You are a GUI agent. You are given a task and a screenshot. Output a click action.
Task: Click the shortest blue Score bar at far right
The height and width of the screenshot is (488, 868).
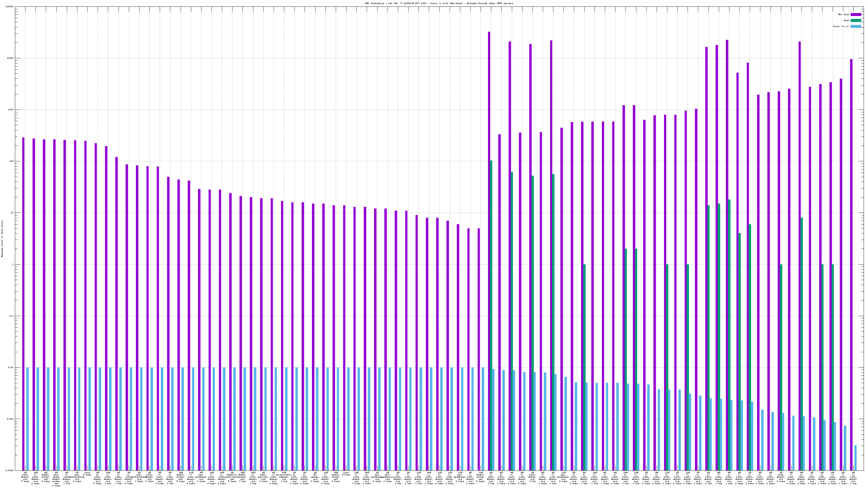855,457
